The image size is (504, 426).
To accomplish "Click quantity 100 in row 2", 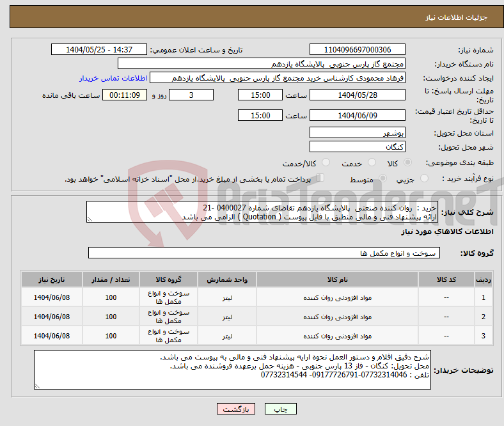I will 111,317.
